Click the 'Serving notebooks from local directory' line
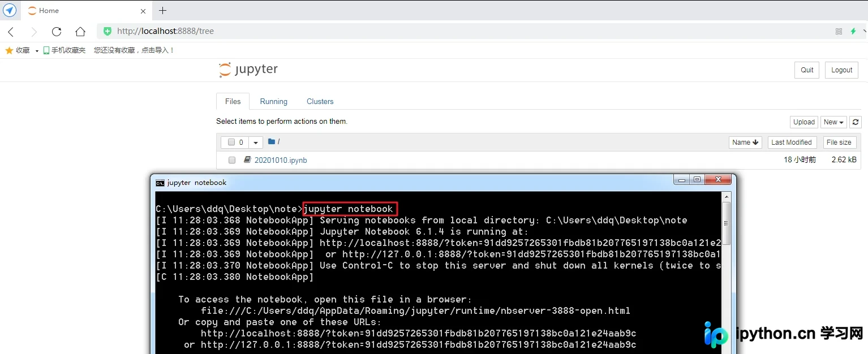This screenshot has height=354, width=868. (422, 221)
